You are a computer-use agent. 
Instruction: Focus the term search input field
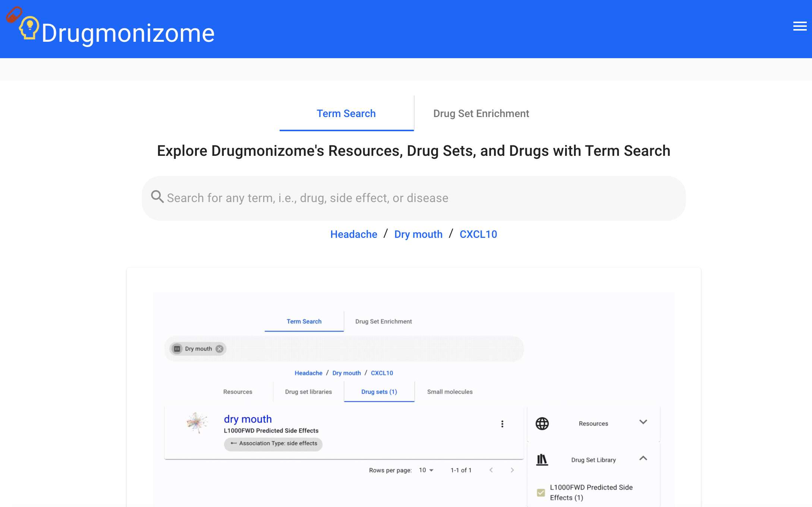click(x=414, y=198)
